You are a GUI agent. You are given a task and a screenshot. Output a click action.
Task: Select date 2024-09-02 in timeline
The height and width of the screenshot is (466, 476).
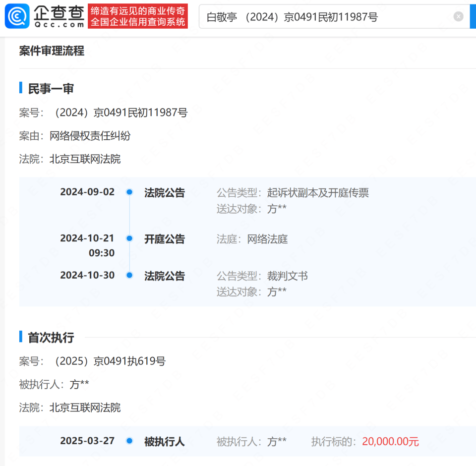click(87, 192)
